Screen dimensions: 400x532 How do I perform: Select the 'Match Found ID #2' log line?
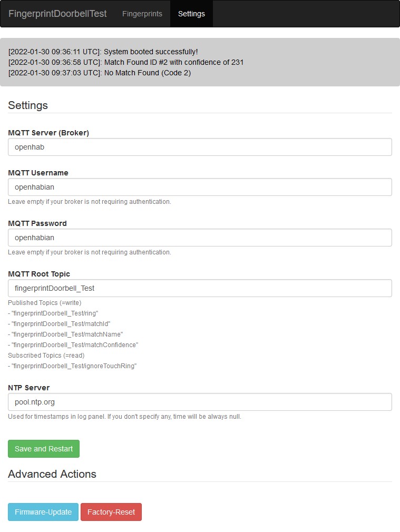(x=126, y=62)
